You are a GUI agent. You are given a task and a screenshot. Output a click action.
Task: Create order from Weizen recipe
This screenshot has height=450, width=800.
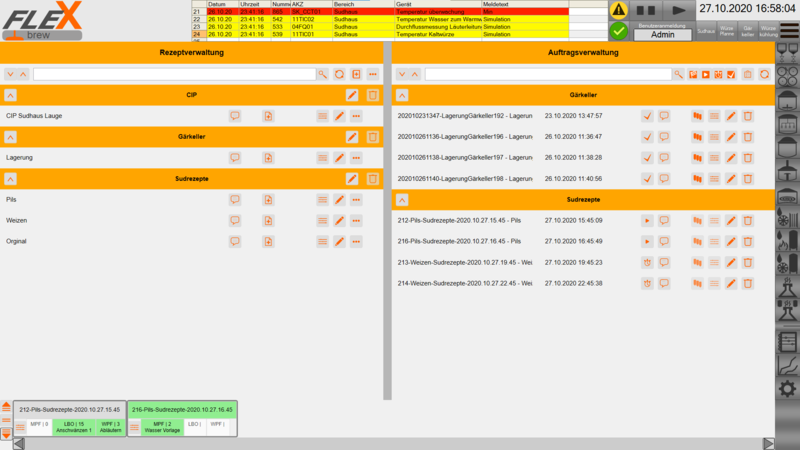click(x=268, y=221)
